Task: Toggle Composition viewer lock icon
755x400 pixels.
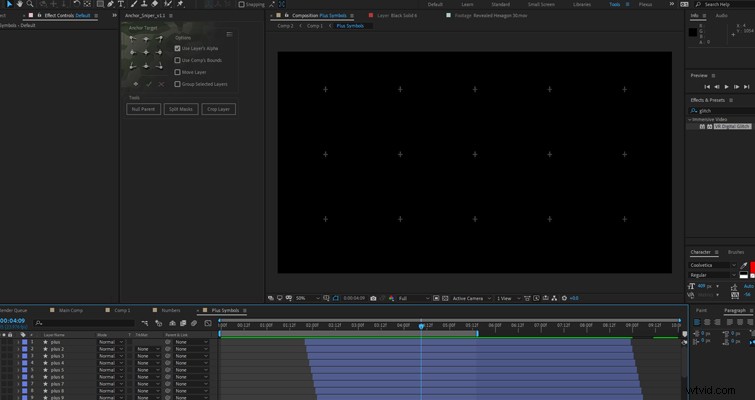Action: (286, 15)
